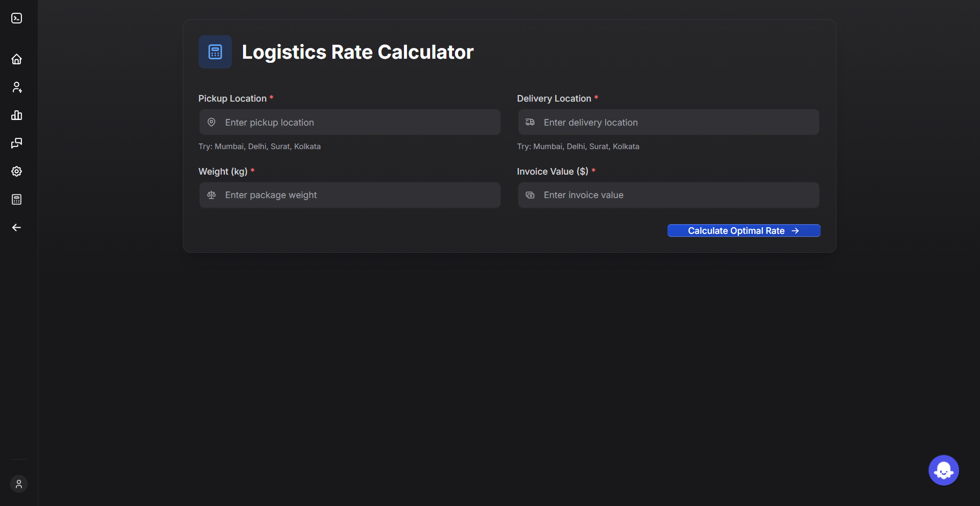
Task: Open settings gear in sidebar
Action: 17,172
